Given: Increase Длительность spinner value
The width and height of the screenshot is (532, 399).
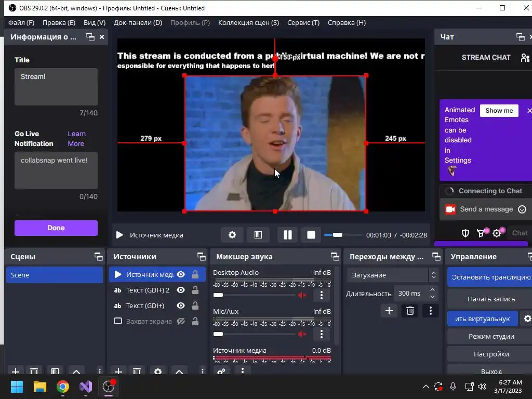Looking at the screenshot, I should [432, 290].
